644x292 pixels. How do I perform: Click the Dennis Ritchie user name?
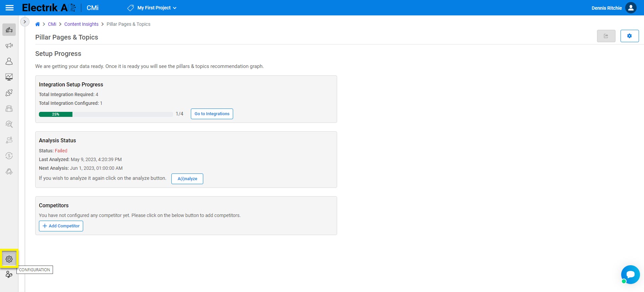606,8
